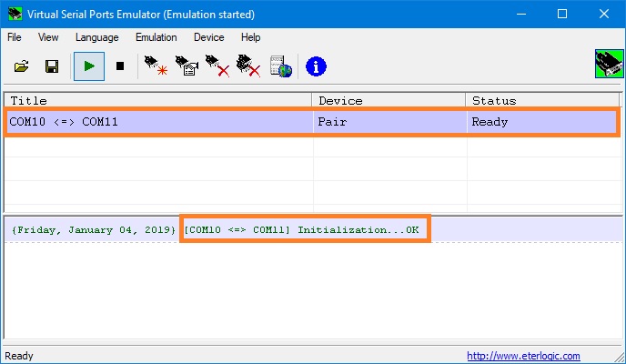The image size is (626, 364).
Task: Click the Status column header
Action: click(542, 100)
